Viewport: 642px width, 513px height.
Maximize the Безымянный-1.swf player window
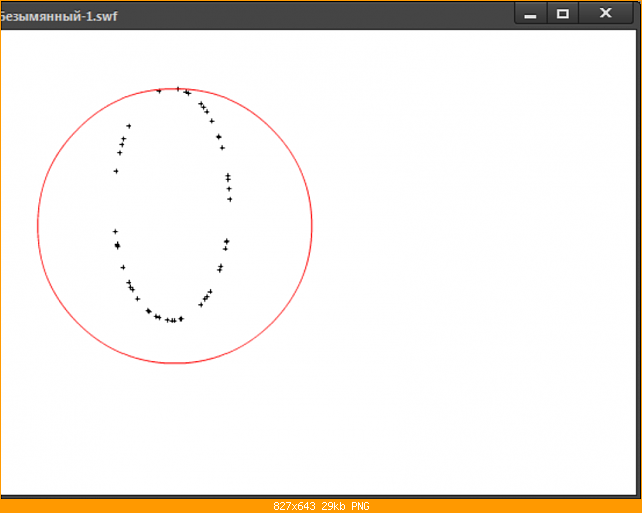click(x=563, y=14)
